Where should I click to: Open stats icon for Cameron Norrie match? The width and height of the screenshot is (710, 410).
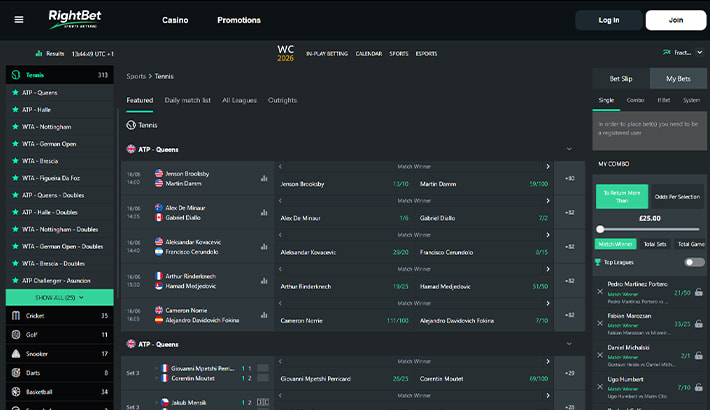264,315
